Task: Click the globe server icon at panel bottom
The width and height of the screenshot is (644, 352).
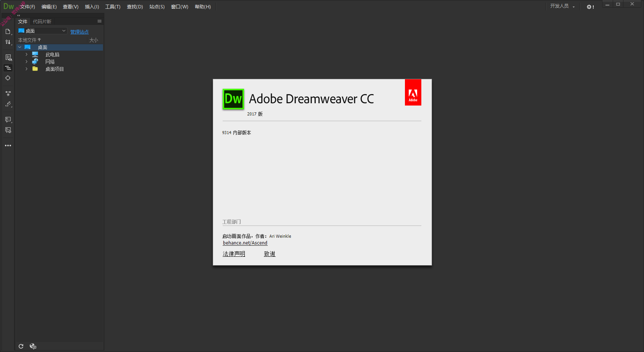Action: 33,346
